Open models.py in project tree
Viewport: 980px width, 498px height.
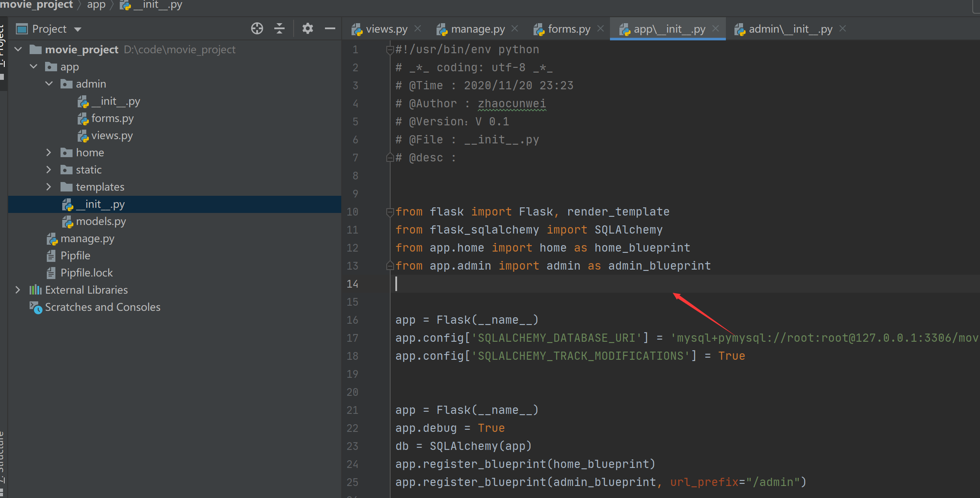click(x=101, y=222)
